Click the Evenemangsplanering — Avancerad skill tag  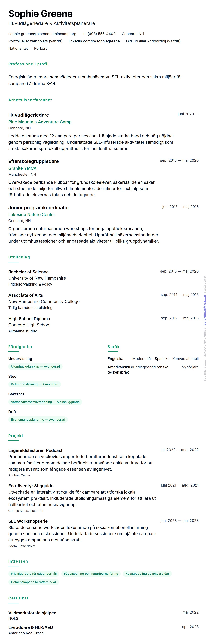click(38, 419)
